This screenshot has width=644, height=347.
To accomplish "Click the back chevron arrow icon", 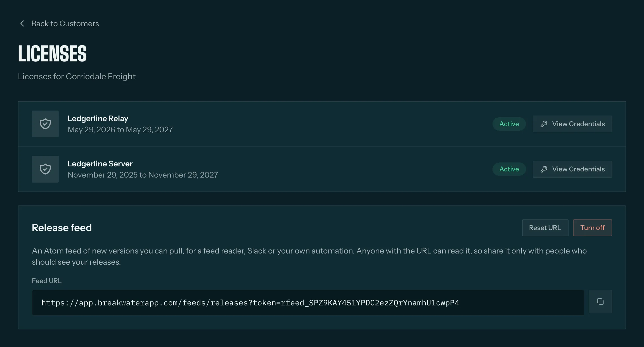I will (x=22, y=23).
